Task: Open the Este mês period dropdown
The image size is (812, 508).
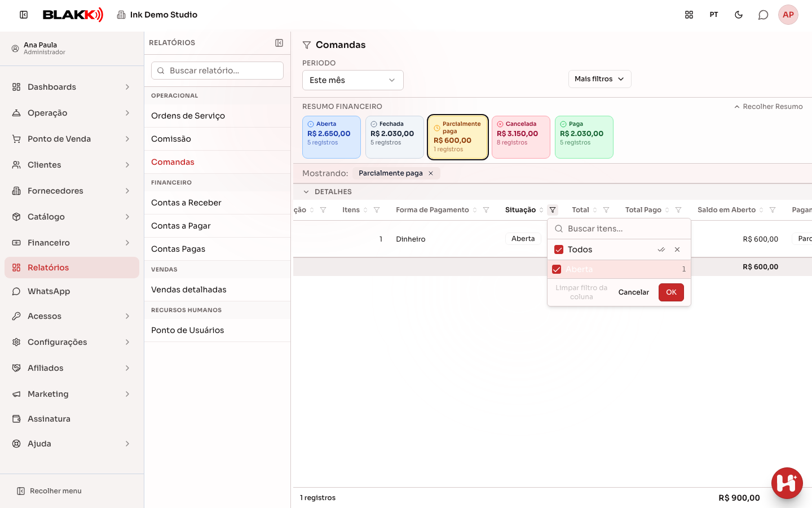Action: tap(353, 80)
